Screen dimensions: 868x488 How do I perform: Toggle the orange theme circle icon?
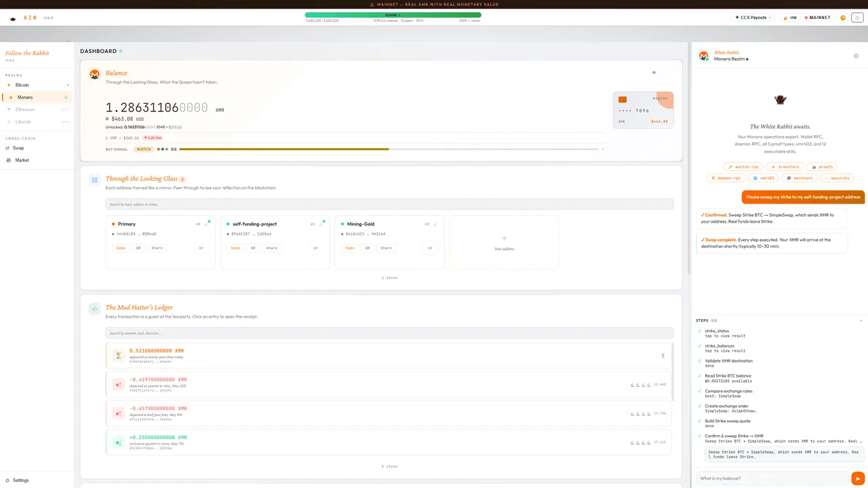coord(843,18)
